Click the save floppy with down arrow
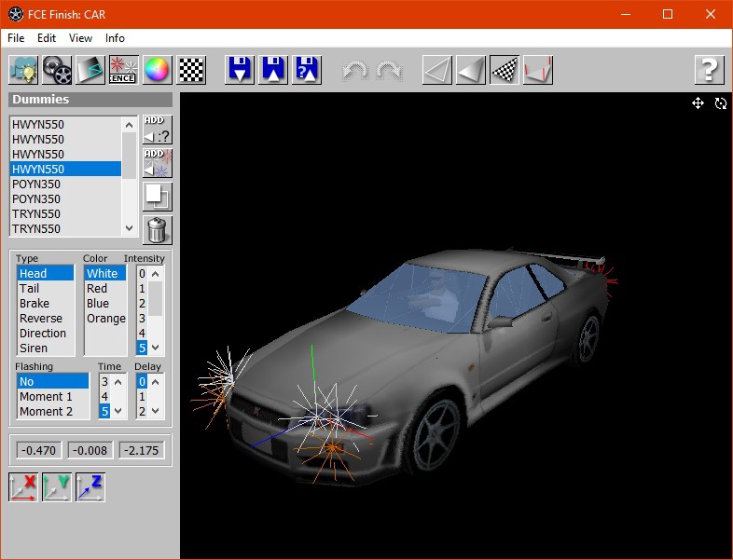The width and height of the screenshot is (733, 560). click(240, 70)
